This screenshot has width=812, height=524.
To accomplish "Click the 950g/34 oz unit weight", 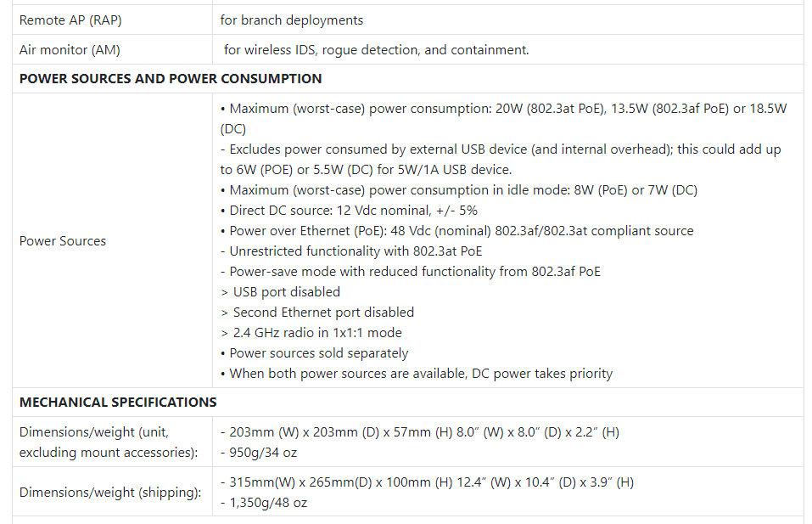I will pyautogui.click(x=258, y=453).
